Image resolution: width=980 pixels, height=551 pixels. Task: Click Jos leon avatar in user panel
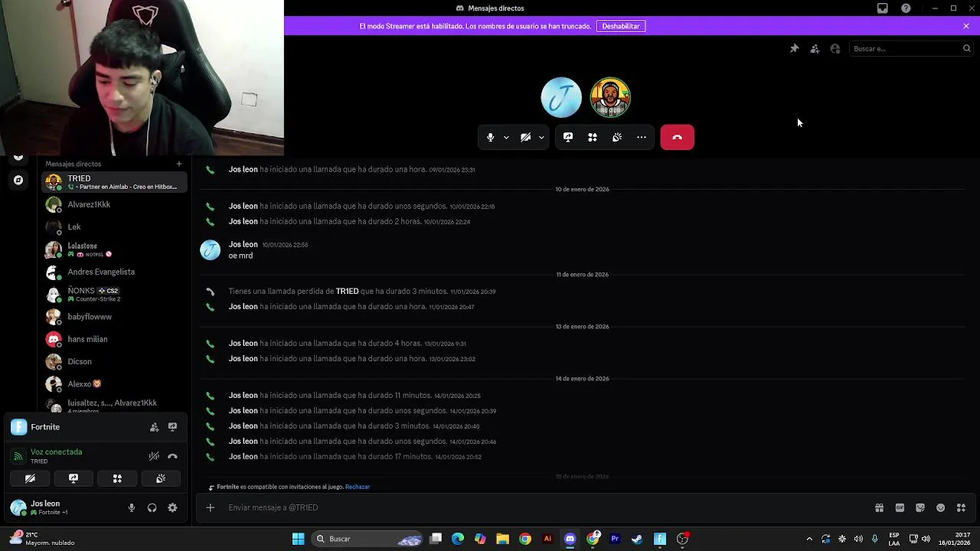tap(18, 507)
